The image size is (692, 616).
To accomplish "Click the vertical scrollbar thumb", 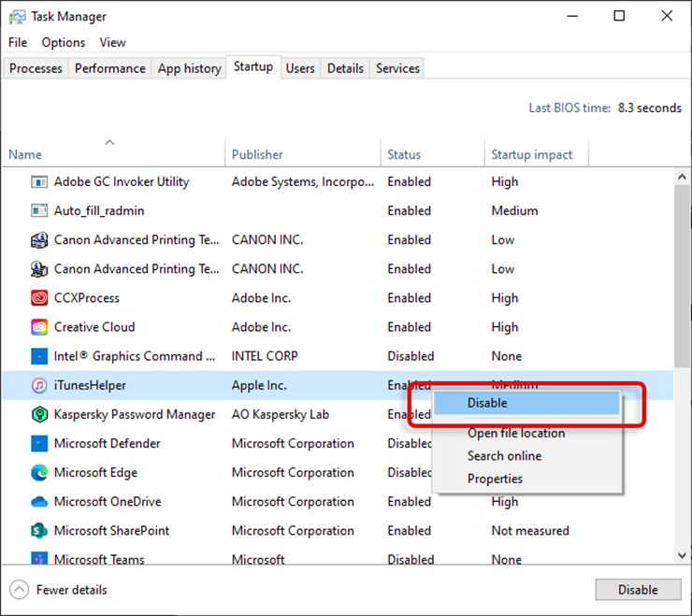I will click(682, 276).
